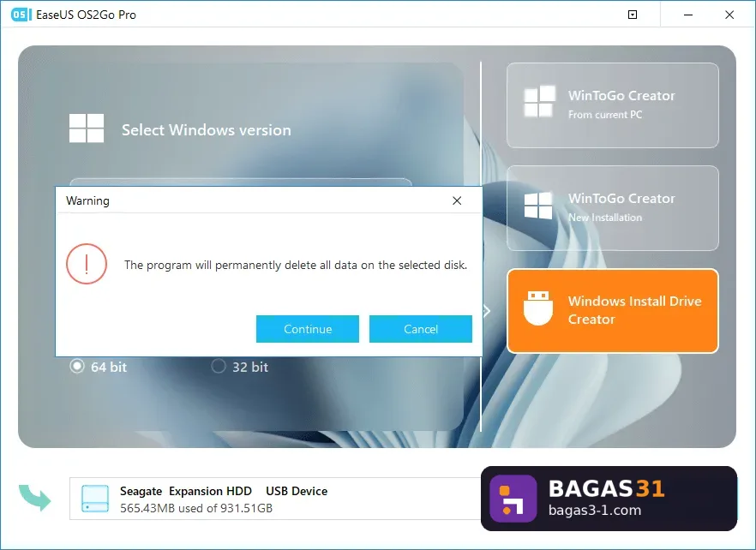Open the title bar dropdown menu icon
This screenshot has height=550, width=756.
coord(633,15)
